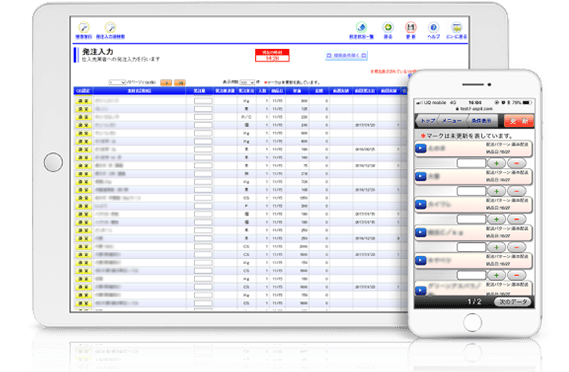Tap the blue arrow icon on the グリーンアスパラ card

click(421, 290)
